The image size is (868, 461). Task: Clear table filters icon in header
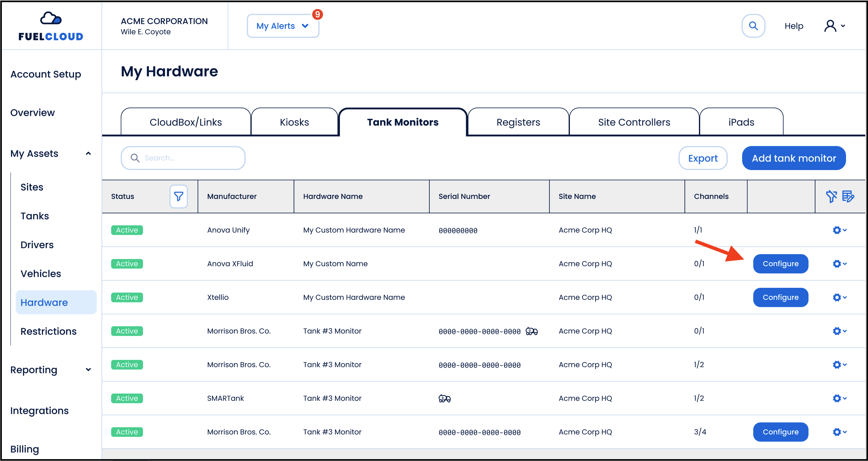pyautogui.click(x=831, y=196)
